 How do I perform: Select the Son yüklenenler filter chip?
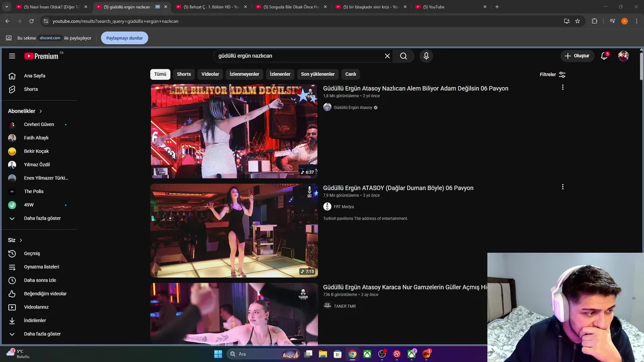[317, 74]
